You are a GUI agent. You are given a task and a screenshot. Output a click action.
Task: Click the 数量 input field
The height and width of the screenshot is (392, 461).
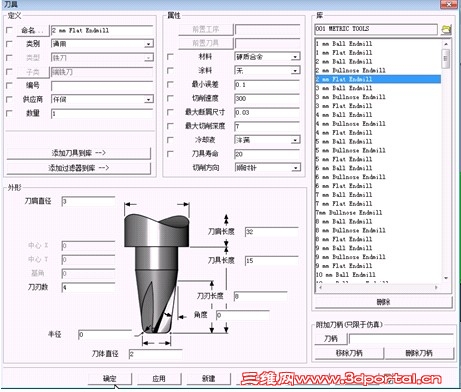pos(102,114)
